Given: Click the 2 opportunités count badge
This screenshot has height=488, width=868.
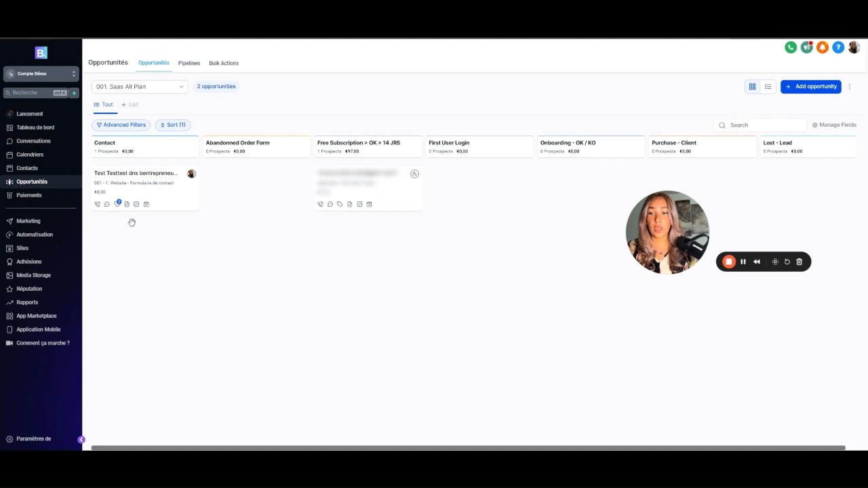Looking at the screenshot, I should 216,86.
